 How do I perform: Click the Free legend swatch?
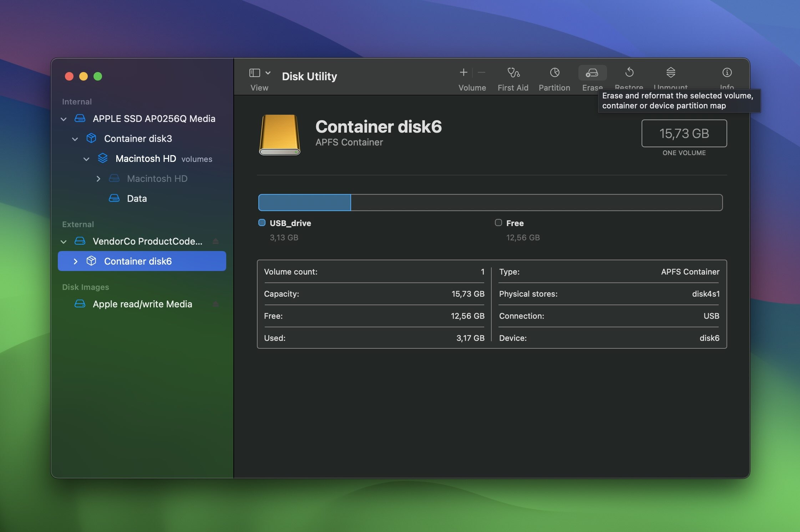tap(498, 223)
